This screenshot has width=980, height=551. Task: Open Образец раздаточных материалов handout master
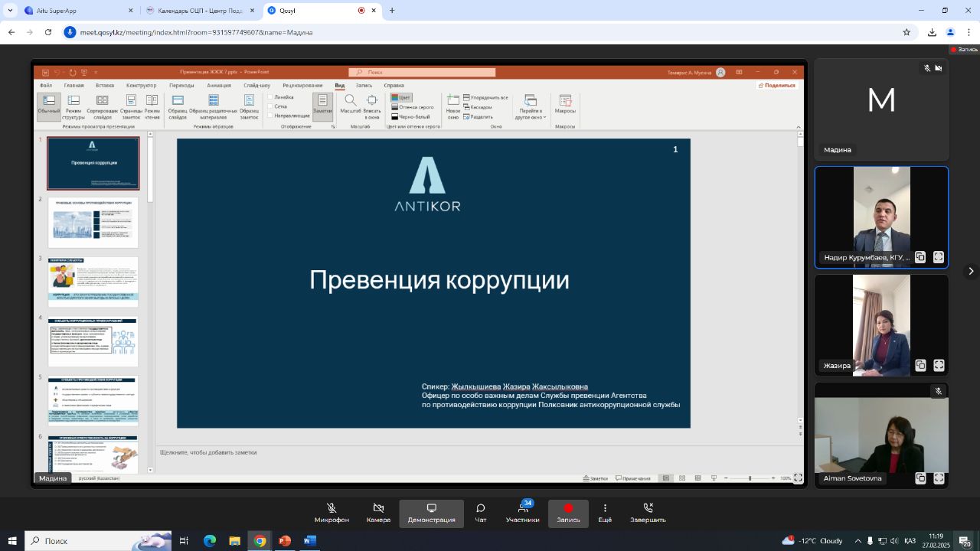click(x=214, y=107)
